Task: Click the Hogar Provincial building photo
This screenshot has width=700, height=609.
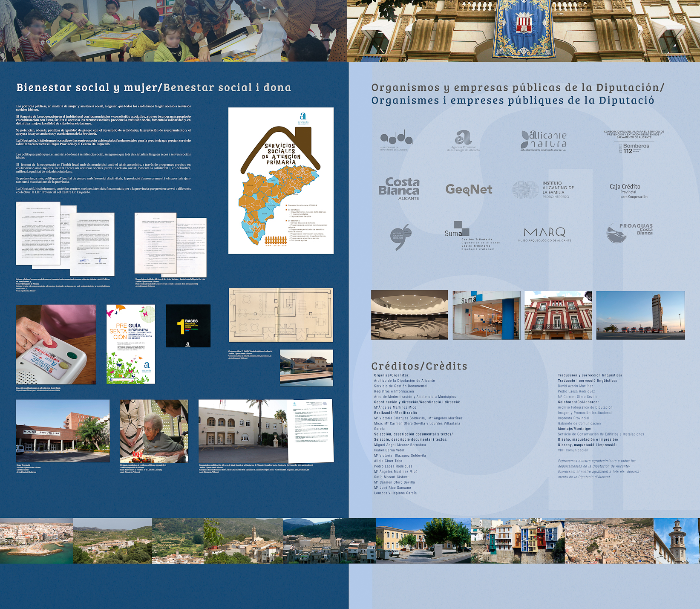Action: pyautogui.click(x=63, y=431)
